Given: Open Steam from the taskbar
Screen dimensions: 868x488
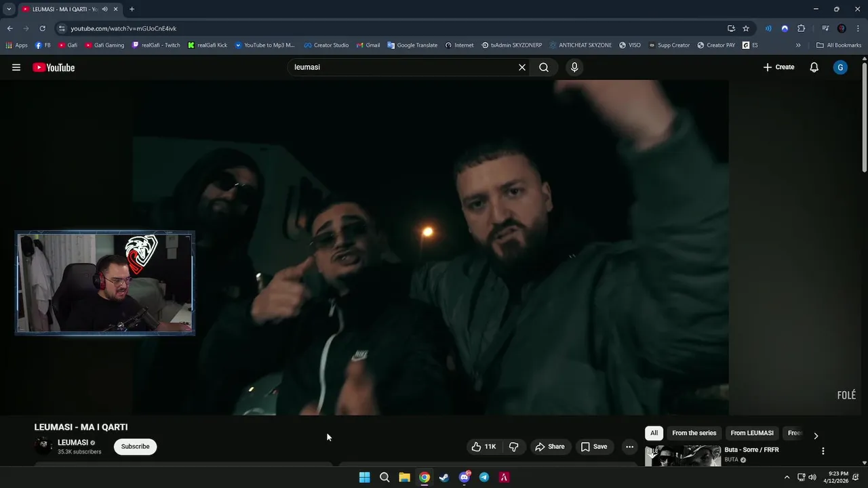Looking at the screenshot, I should pos(444,477).
